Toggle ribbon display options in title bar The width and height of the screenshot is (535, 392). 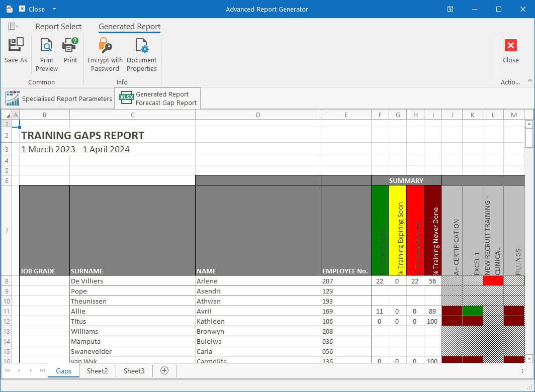point(450,9)
